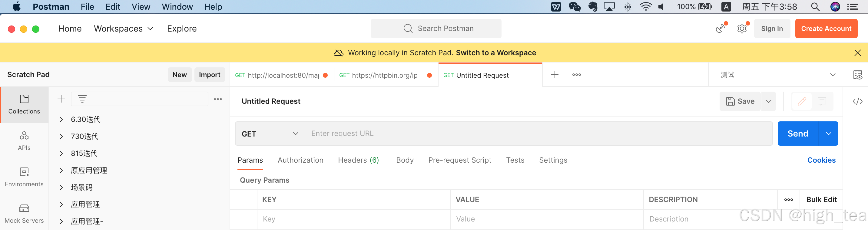Open the settings gear icon
868x230 pixels.
click(x=742, y=29)
